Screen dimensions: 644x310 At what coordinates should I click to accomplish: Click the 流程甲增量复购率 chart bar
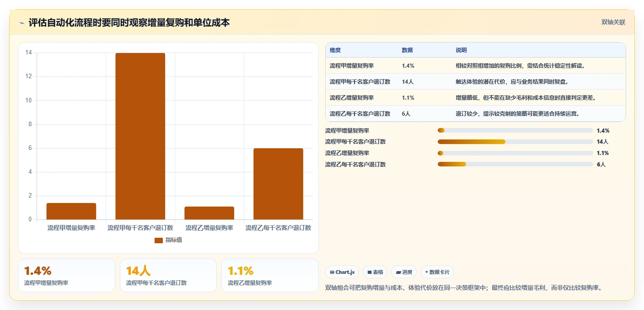coord(71,211)
